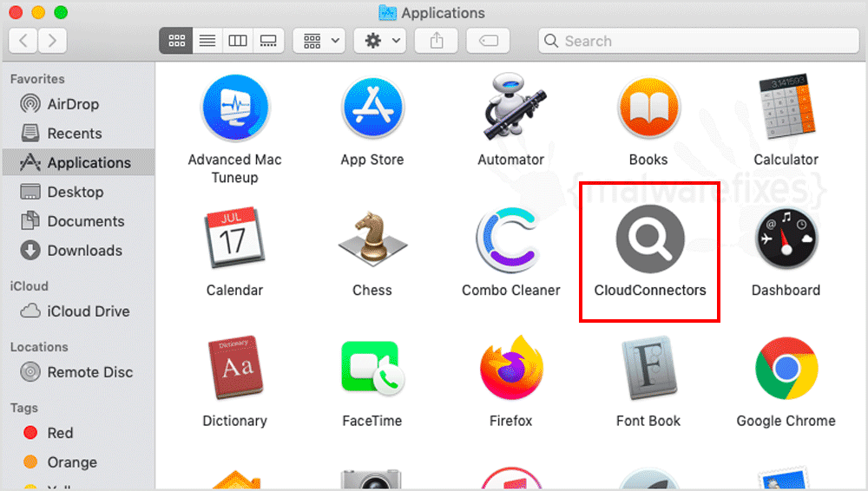The image size is (868, 491).
Task: Switch to column view
Action: point(238,41)
